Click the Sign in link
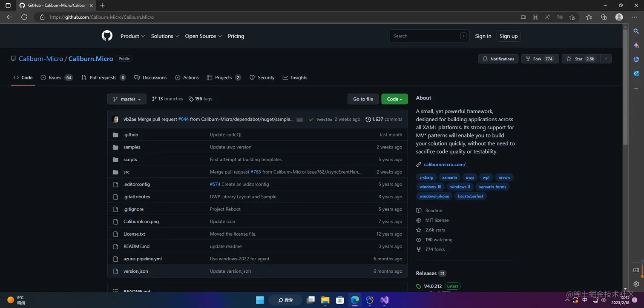 point(483,36)
